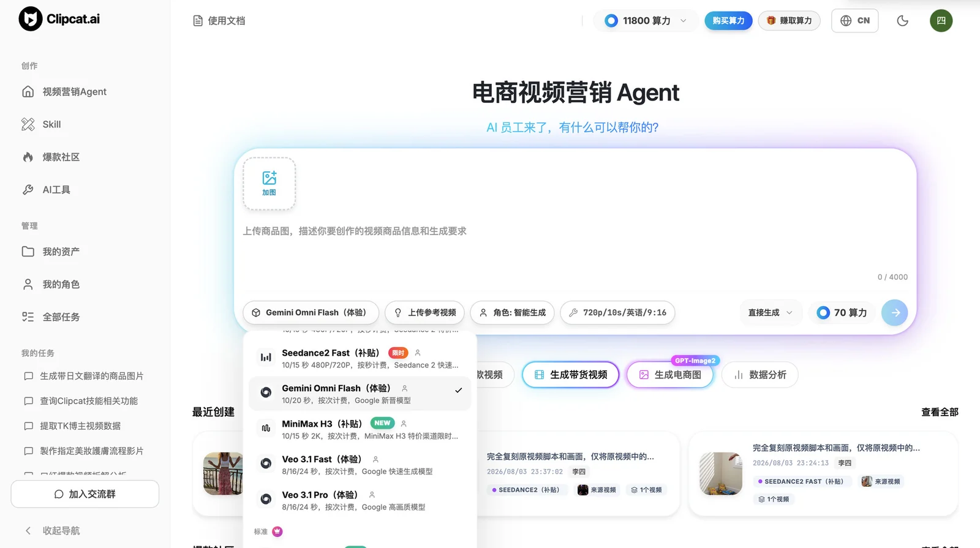Click the MiniMax H3 waveform icon

(266, 428)
